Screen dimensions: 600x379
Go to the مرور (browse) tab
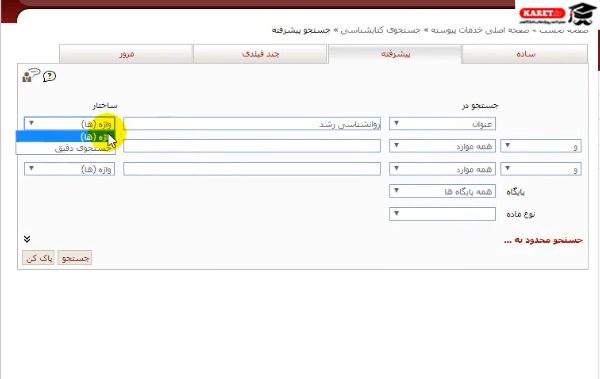pos(126,54)
